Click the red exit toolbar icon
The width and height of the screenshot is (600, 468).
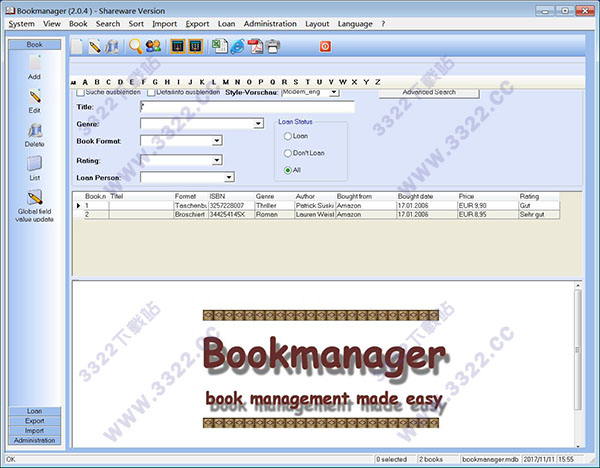[325, 47]
